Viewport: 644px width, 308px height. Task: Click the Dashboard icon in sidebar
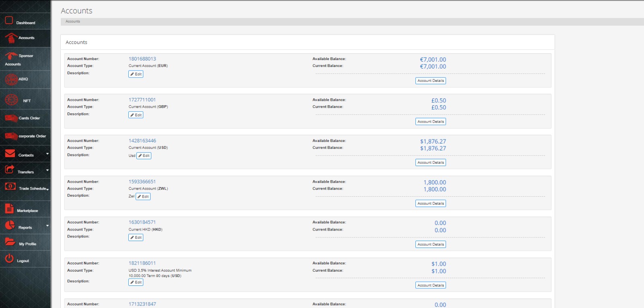pyautogui.click(x=9, y=20)
